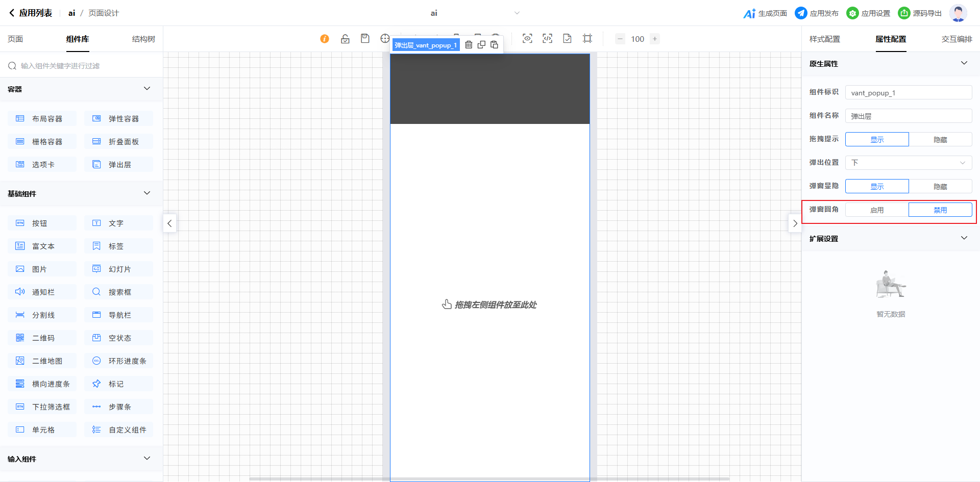980x482 pixels.
Task: Click the orange info icon in toolbar
Action: click(325, 39)
